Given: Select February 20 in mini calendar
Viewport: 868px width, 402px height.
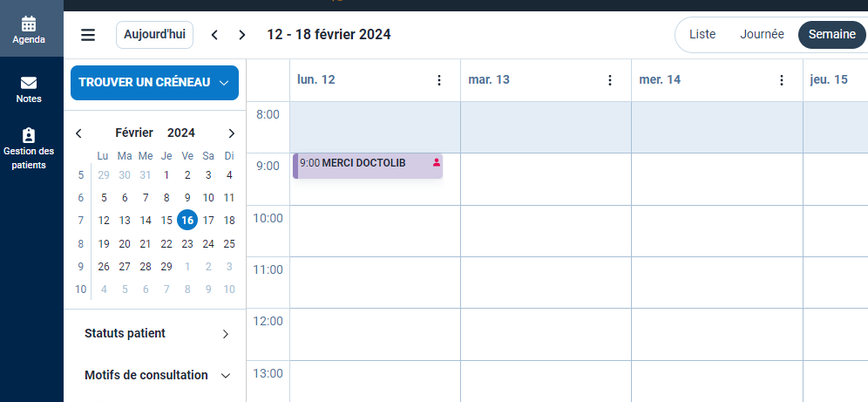Looking at the screenshot, I should pyautogui.click(x=125, y=244).
